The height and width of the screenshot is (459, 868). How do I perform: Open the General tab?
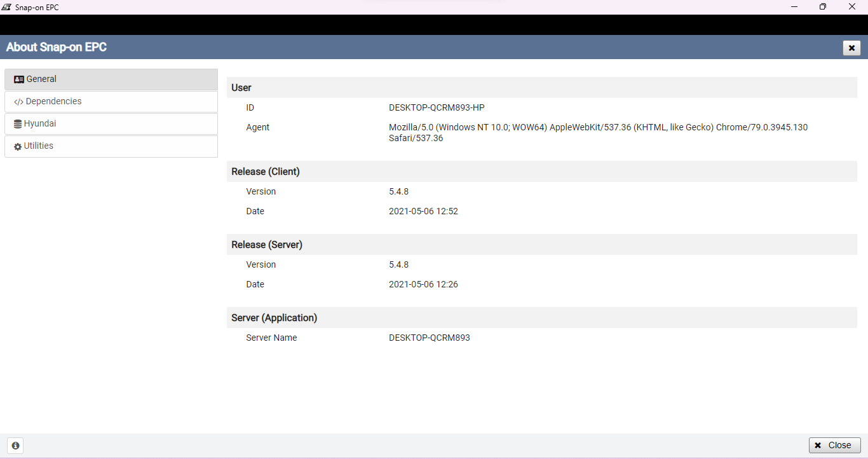tap(111, 79)
